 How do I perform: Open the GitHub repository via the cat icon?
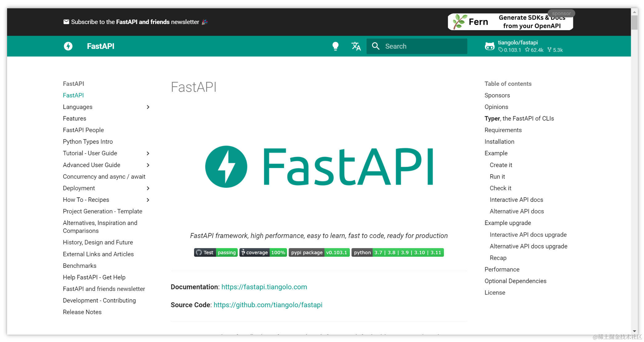[489, 46]
